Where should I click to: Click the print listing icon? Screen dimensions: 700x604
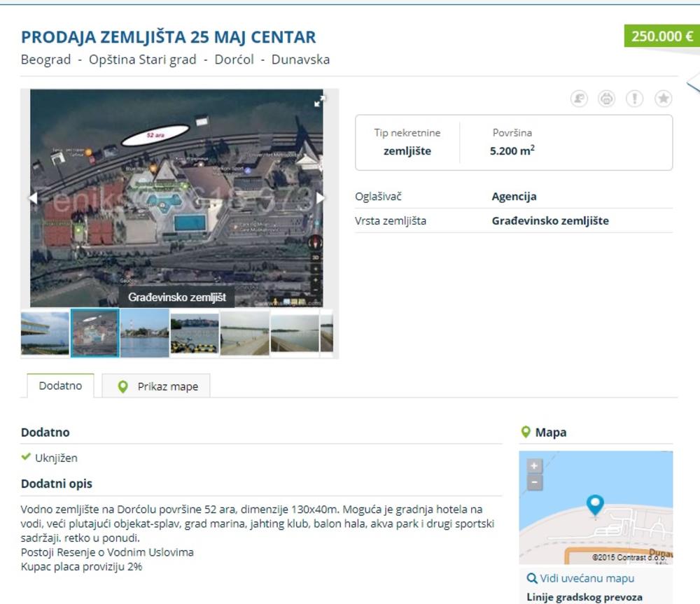pos(606,99)
